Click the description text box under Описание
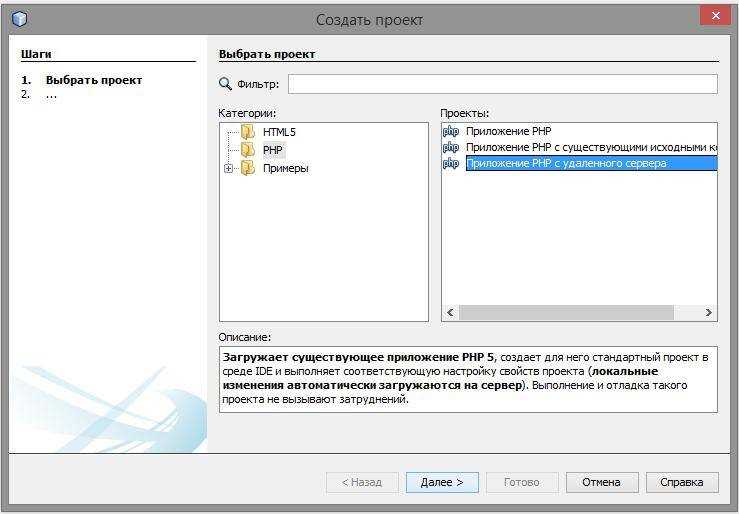This screenshot has height=514, width=739. click(468, 379)
